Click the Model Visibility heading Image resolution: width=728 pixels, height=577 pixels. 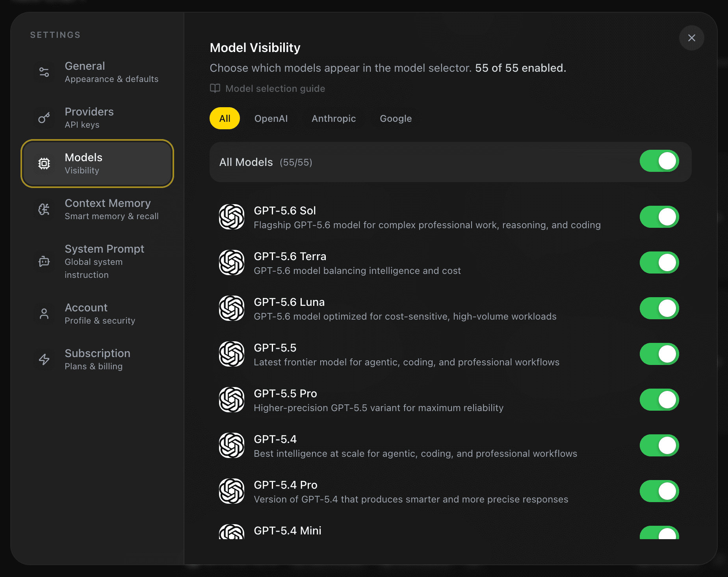coord(255,48)
